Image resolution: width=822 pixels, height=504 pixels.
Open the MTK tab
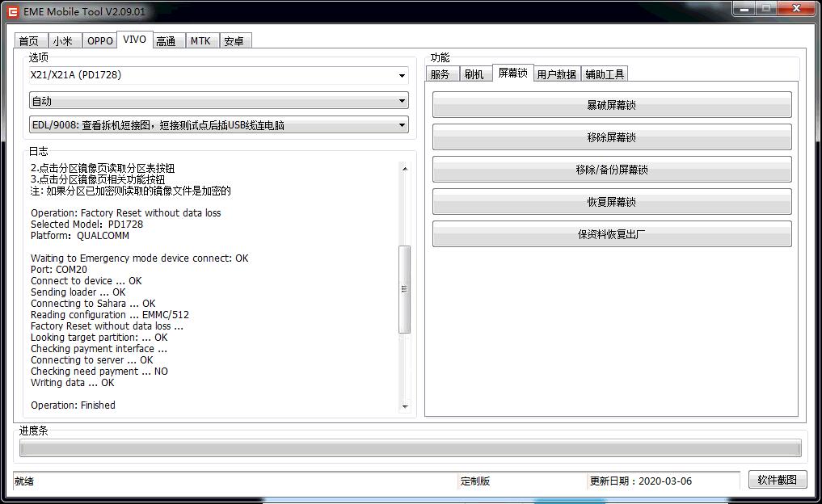pyautogui.click(x=201, y=41)
